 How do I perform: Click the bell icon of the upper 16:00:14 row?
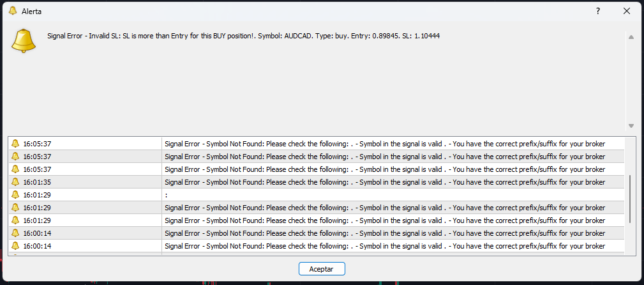[15, 233]
